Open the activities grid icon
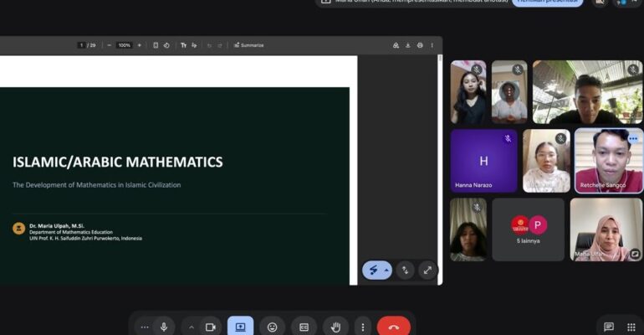This screenshot has height=335, width=644. tap(631, 327)
